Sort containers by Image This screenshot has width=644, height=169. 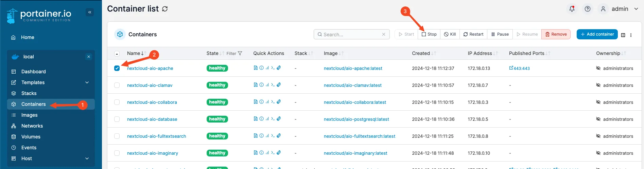pyautogui.click(x=333, y=53)
